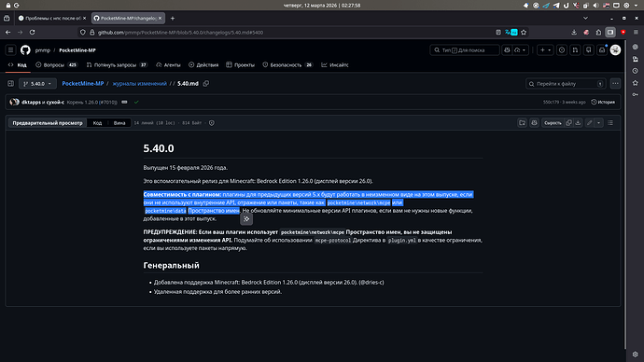Open #7010 pull request link
Image resolution: width=644 pixels, height=362 pixels.
[107, 103]
